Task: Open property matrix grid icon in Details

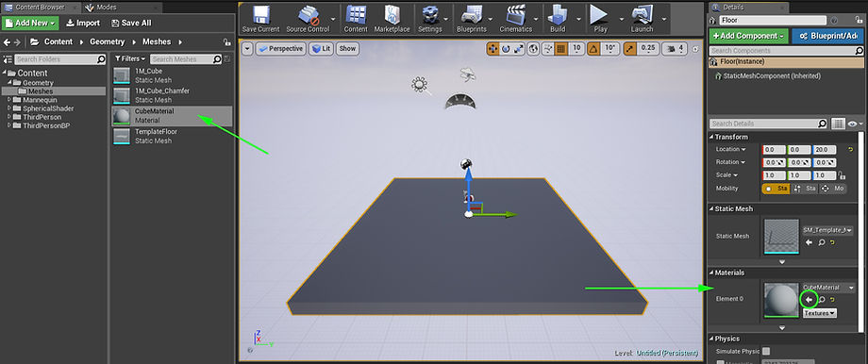Action: (838, 124)
